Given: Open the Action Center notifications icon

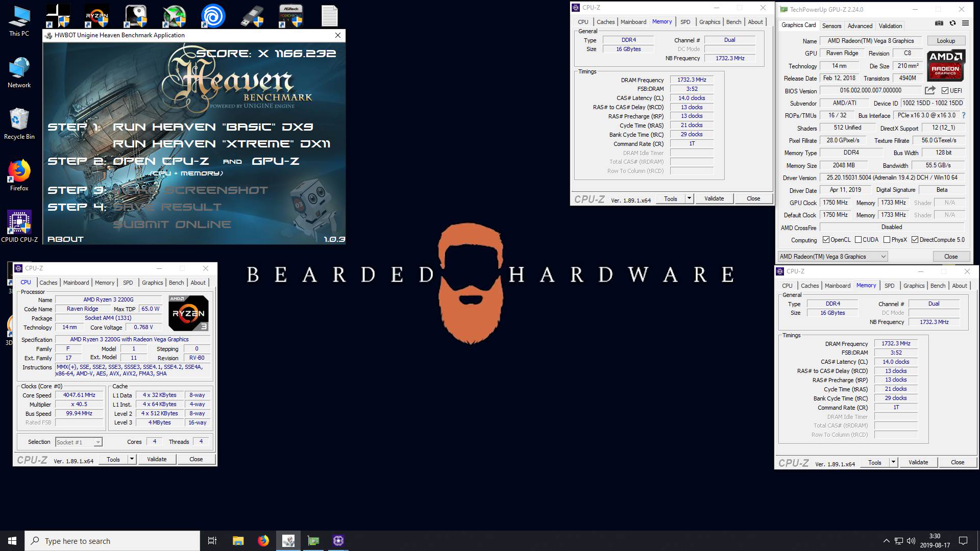Looking at the screenshot, I should 963,541.
